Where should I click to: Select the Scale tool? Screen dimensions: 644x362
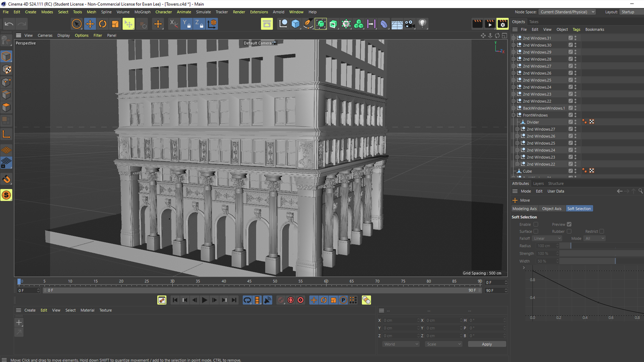click(x=115, y=24)
